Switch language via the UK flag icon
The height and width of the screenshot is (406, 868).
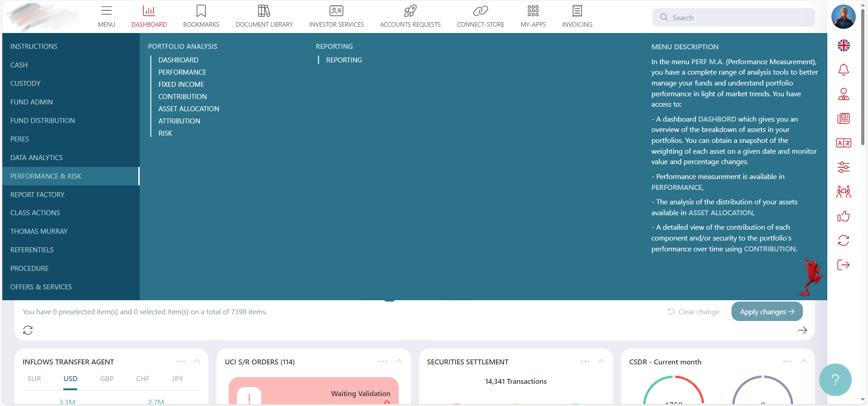click(843, 45)
